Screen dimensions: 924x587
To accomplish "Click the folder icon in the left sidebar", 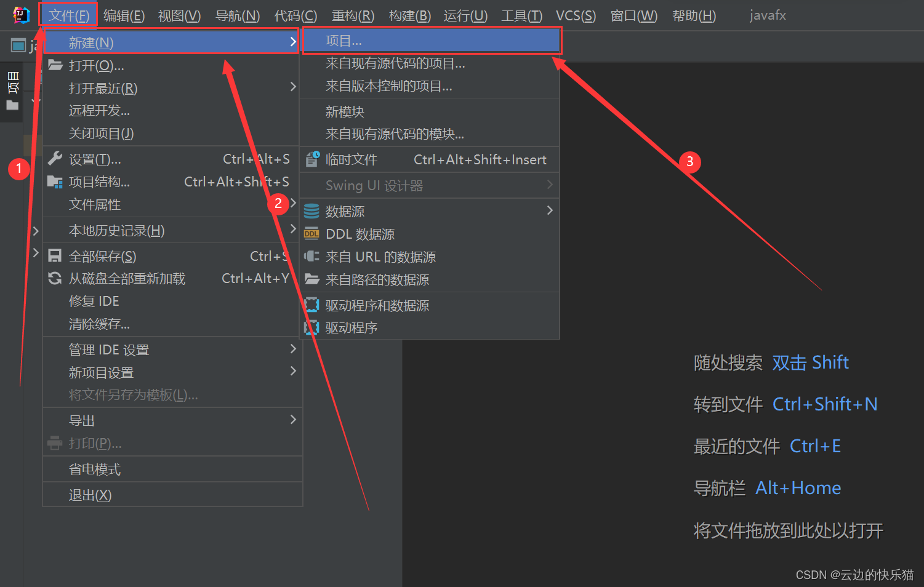I will [12, 105].
